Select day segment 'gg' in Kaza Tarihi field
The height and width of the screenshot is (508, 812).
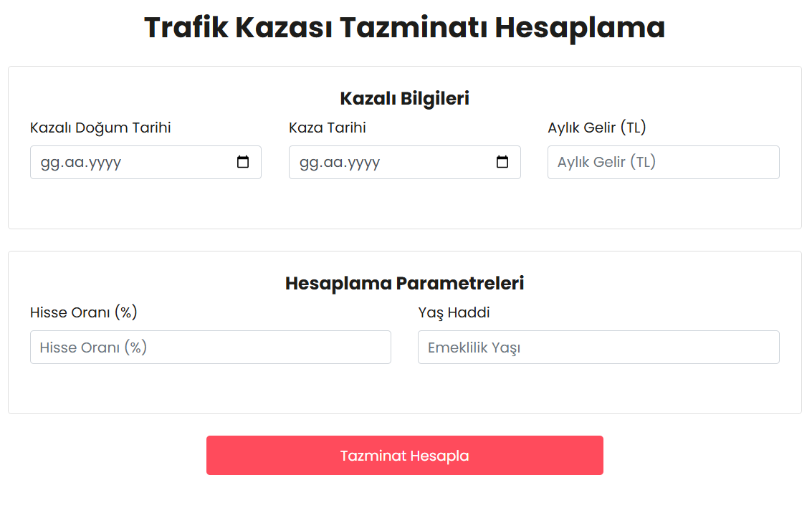point(307,163)
